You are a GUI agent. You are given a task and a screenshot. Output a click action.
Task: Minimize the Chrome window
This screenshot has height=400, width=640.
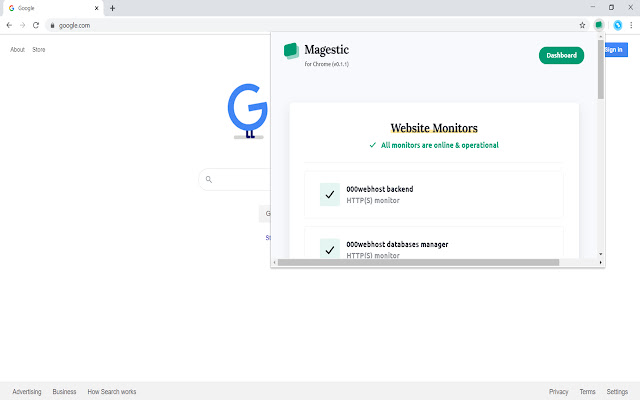click(x=593, y=7)
